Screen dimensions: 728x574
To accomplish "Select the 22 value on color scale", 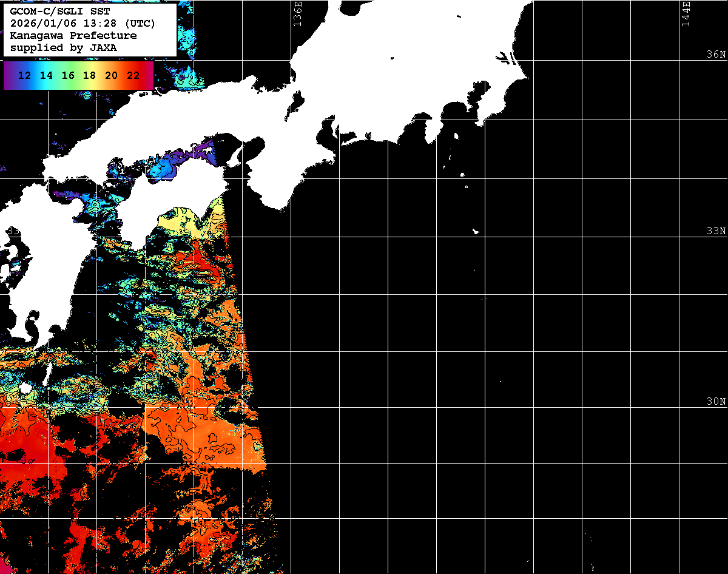I will coord(133,75).
